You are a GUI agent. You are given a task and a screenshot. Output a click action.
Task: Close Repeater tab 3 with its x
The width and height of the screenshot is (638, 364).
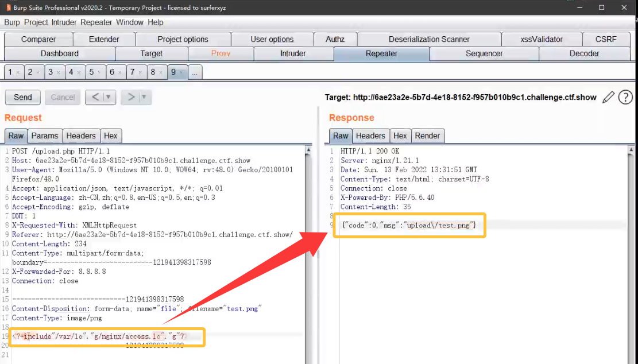[x=59, y=72]
